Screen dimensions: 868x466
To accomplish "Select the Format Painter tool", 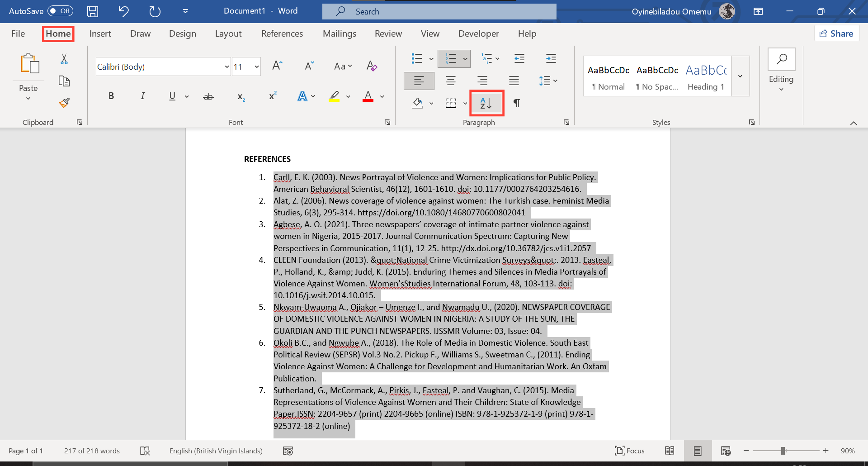I will coord(64,103).
